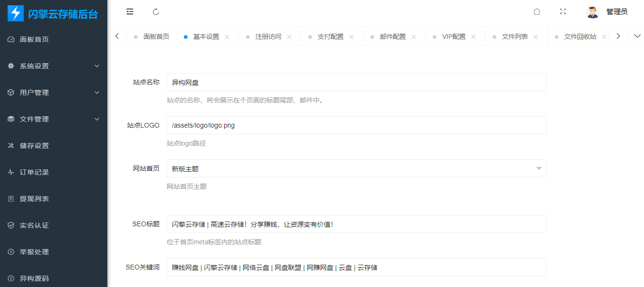Collapse the sidebar with the hamburger icon

click(129, 11)
